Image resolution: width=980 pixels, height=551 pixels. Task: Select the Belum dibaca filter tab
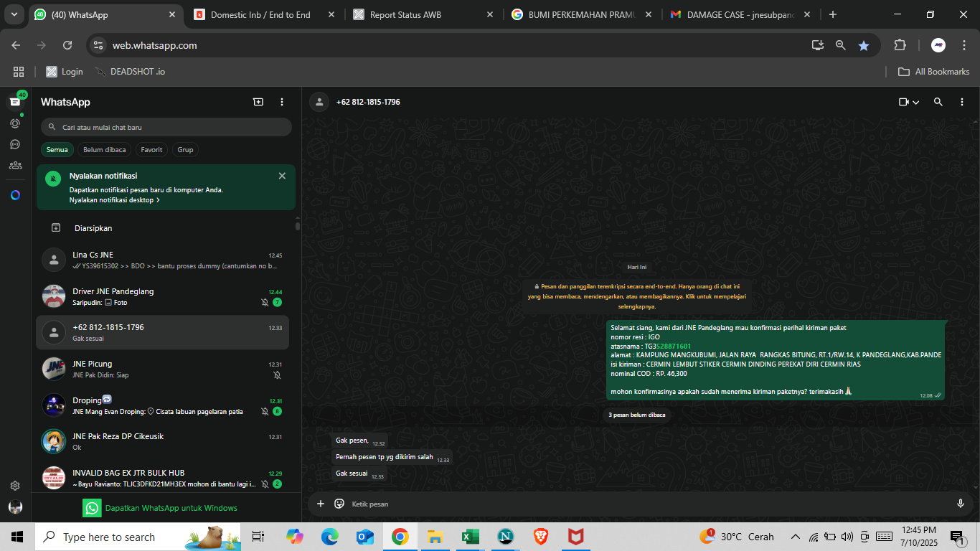[x=105, y=150]
